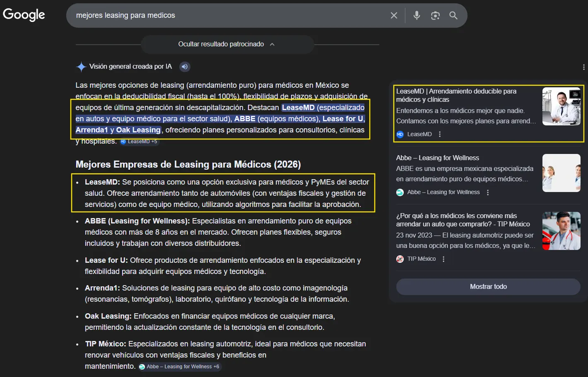Image resolution: width=588 pixels, height=377 pixels.
Task: Submit search with the magnifying glass icon
Action: [453, 15]
